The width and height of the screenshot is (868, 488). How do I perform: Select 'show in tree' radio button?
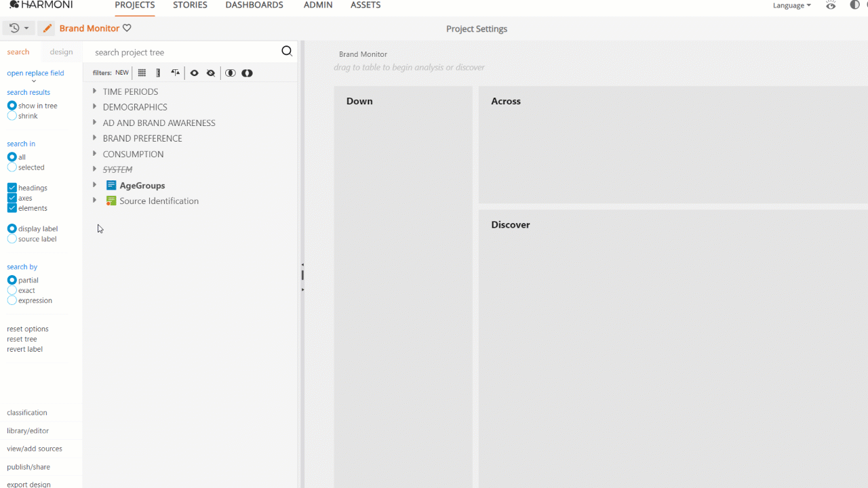click(12, 106)
